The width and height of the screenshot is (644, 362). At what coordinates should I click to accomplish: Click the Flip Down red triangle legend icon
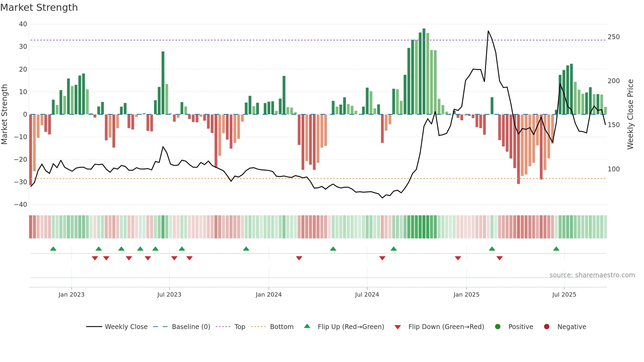[398, 327]
